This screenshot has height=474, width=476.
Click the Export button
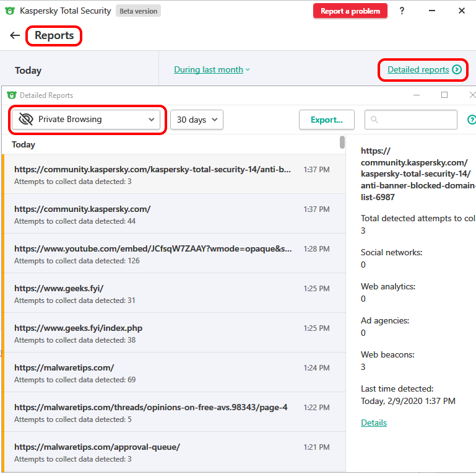point(326,120)
